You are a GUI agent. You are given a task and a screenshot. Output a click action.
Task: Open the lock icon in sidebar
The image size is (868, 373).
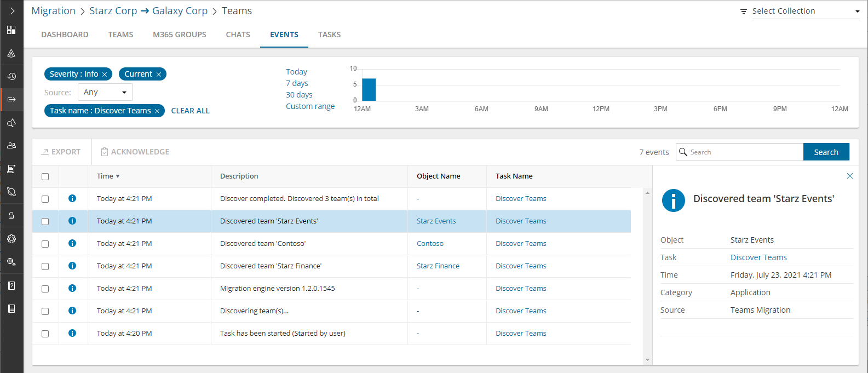point(12,216)
